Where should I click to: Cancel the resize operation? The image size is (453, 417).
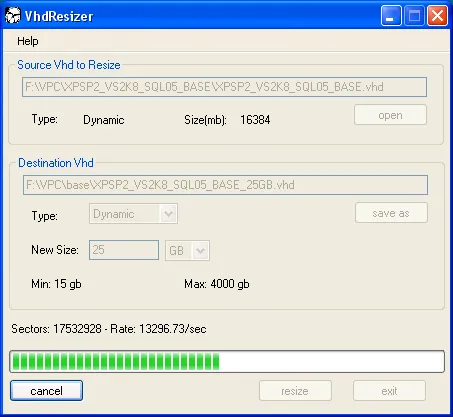coord(46,391)
